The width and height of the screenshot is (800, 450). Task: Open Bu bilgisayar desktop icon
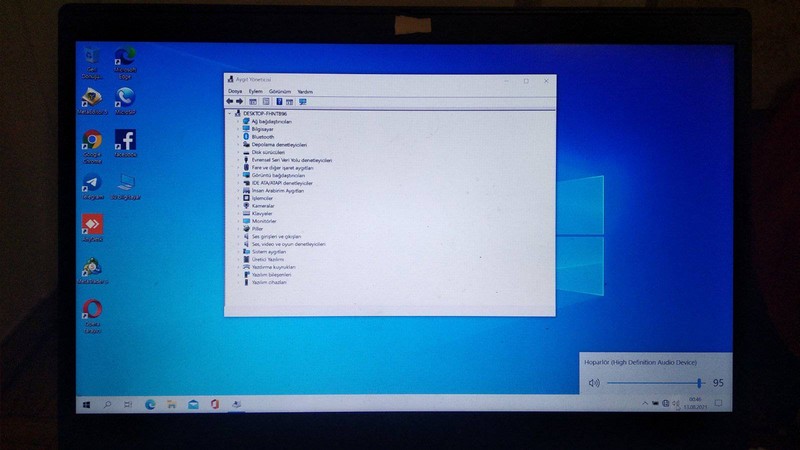126,187
